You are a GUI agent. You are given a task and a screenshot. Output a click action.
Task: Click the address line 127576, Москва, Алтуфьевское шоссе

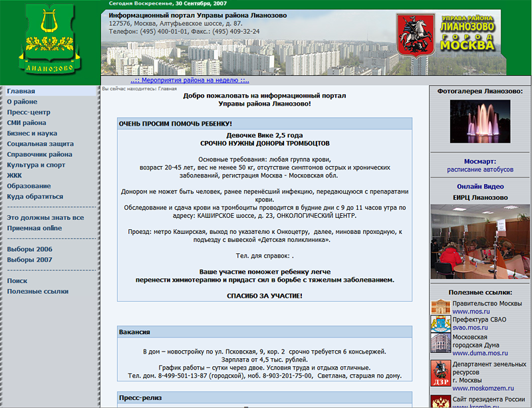point(176,23)
